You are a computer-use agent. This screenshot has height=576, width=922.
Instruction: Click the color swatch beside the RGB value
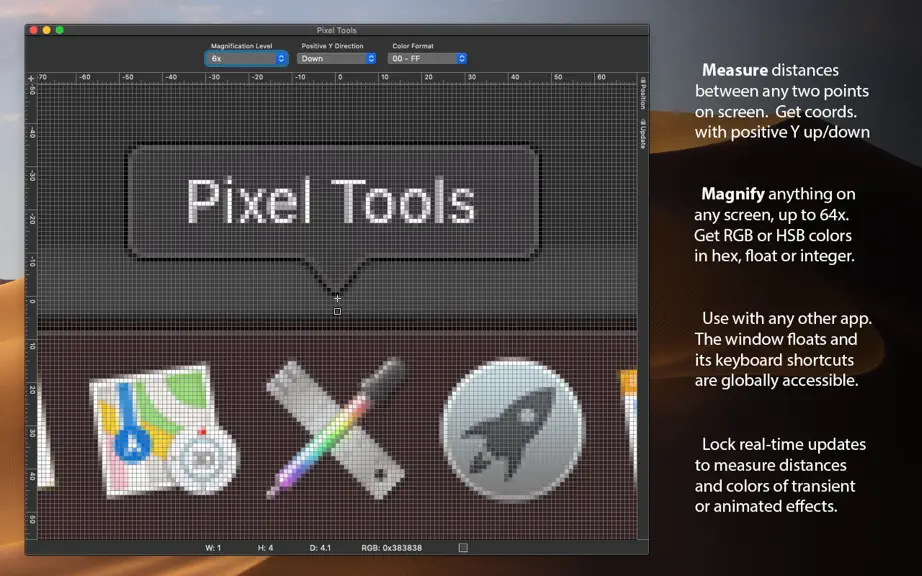(463, 547)
